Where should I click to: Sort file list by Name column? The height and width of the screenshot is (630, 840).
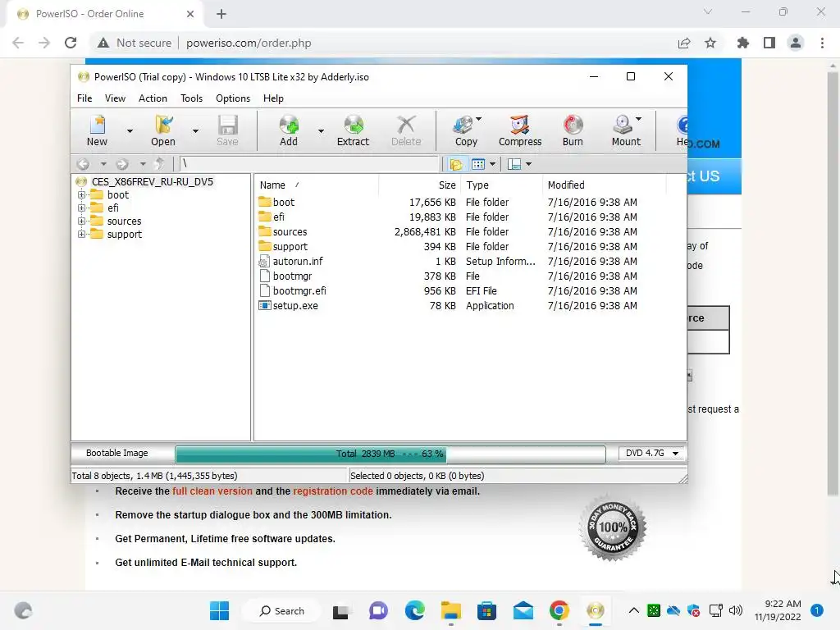tap(317, 185)
